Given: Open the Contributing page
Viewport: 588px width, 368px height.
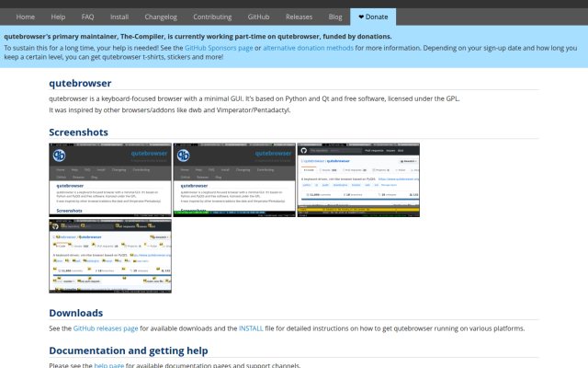Looking at the screenshot, I should (212, 17).
